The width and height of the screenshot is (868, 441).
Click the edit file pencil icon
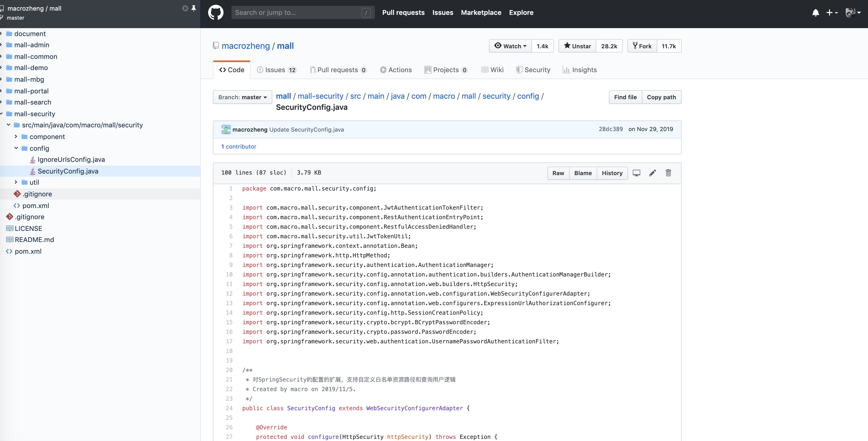[652, 173]
